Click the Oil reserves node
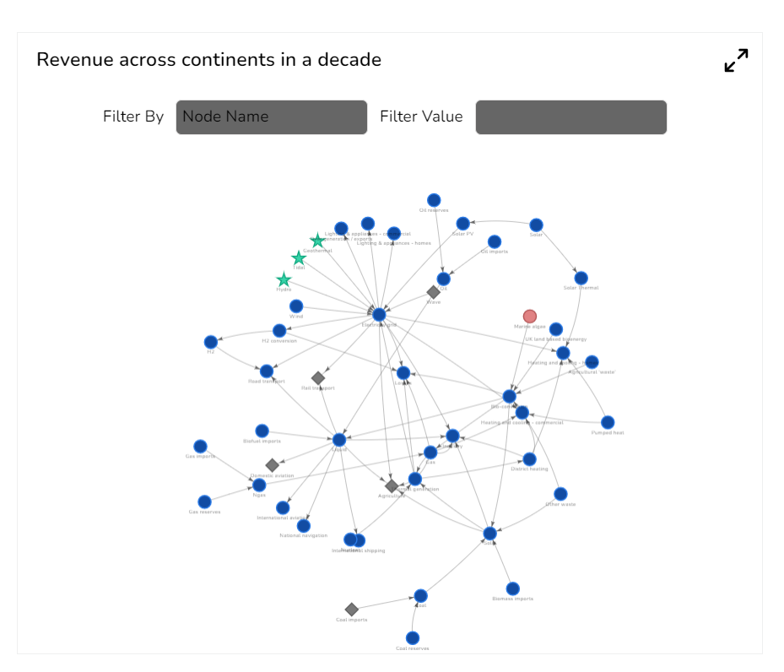 433,199
